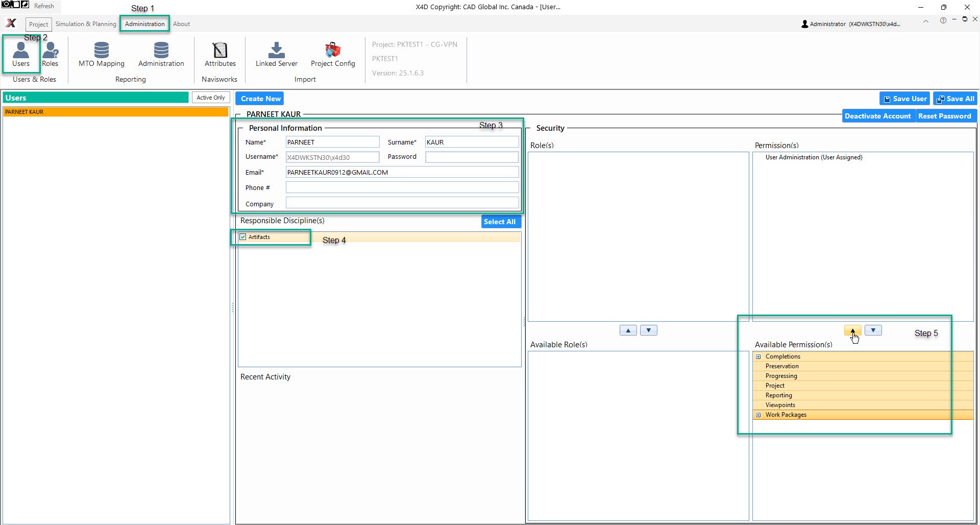Move selected role down with down arrow
980x525 pixels.
point(649,330)
